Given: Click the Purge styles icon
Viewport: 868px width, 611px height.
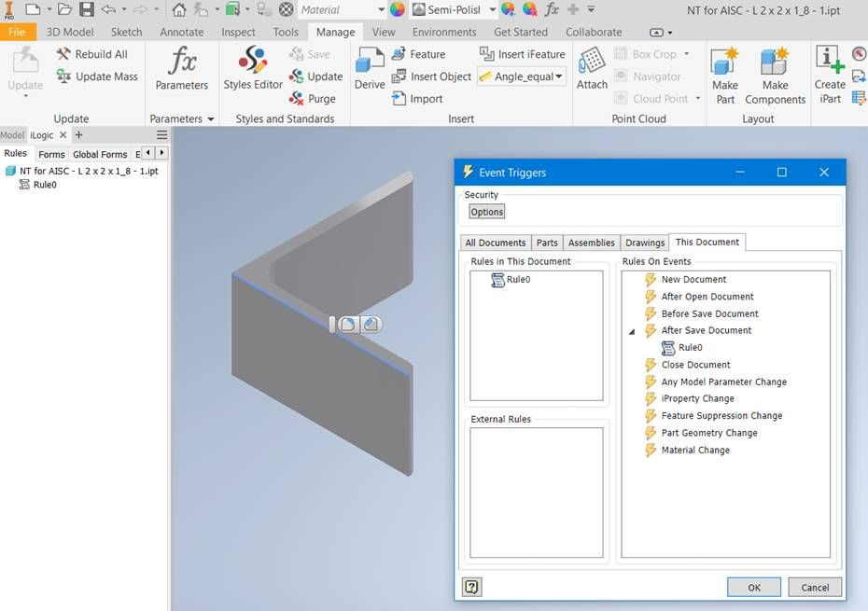Looking at the screenshot, I should tap(296, 99).
